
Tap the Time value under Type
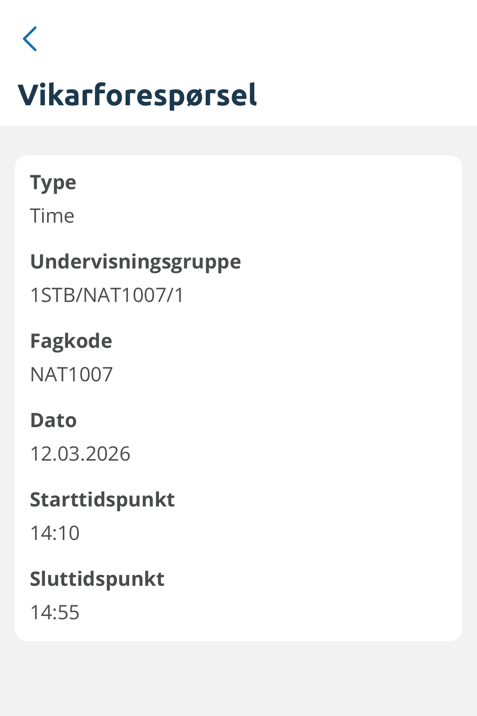pyautogui.click(x=52, y=216)
